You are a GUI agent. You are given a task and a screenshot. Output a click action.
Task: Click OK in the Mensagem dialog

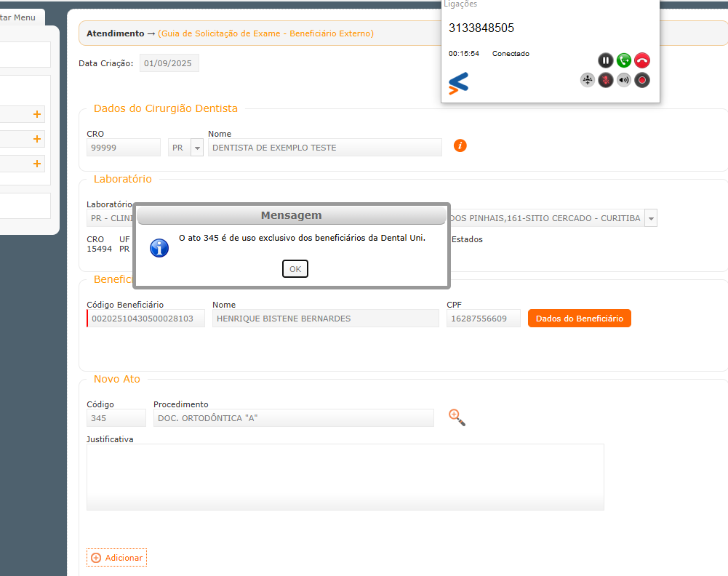tap(295, 269)
